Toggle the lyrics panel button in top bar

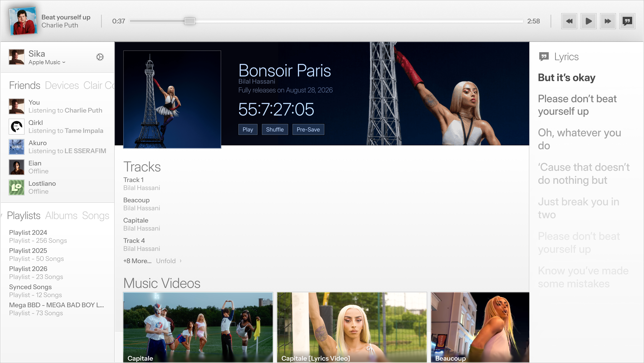[627, 21]
